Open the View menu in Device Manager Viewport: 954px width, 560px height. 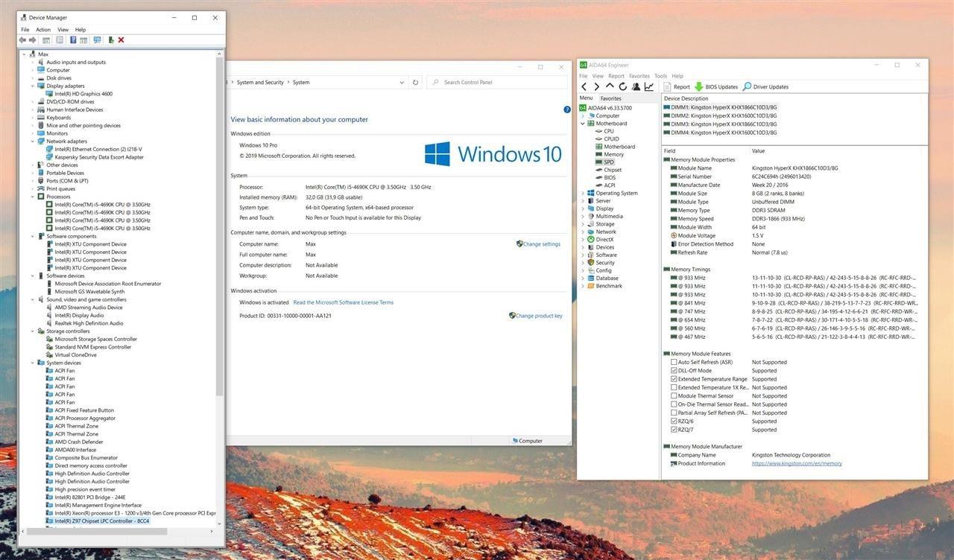point(63,30)
